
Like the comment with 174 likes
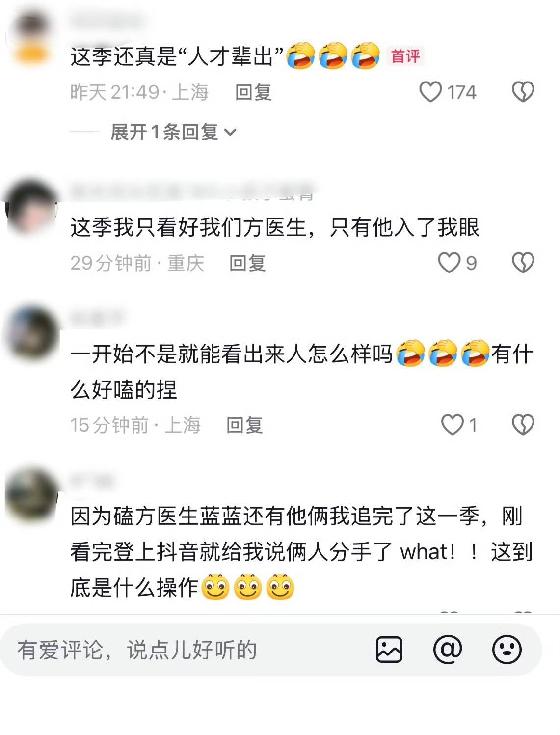coord(430,92)
